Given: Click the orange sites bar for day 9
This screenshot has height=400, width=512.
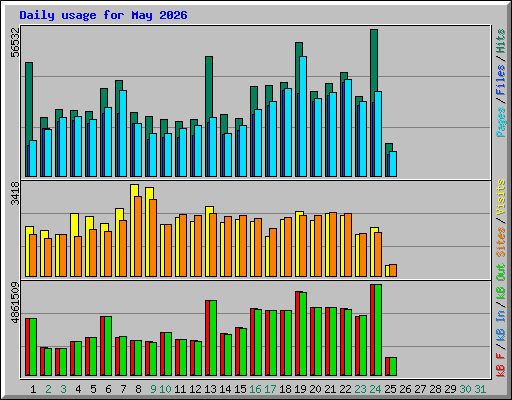Looking at the screenshot, I should [x=153, y=238].
